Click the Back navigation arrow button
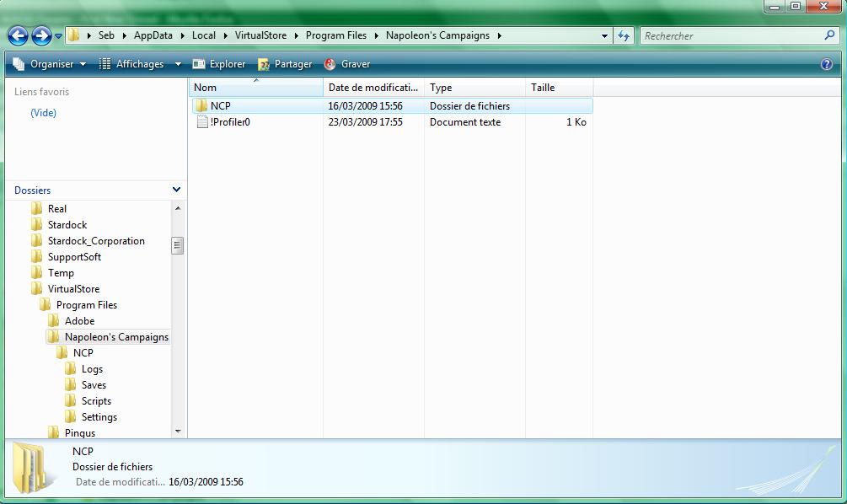Screen dimensions: 847x504 point(18,35)
